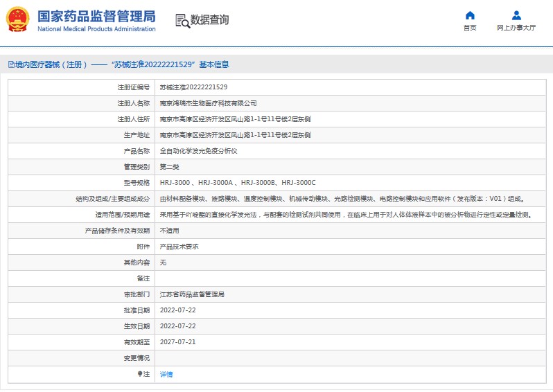Image resolution: width=553 pixels, height=392 pixels.
Task: Click the 批准日期 value 2022-07-22
Action: click(x=177, y=310)
